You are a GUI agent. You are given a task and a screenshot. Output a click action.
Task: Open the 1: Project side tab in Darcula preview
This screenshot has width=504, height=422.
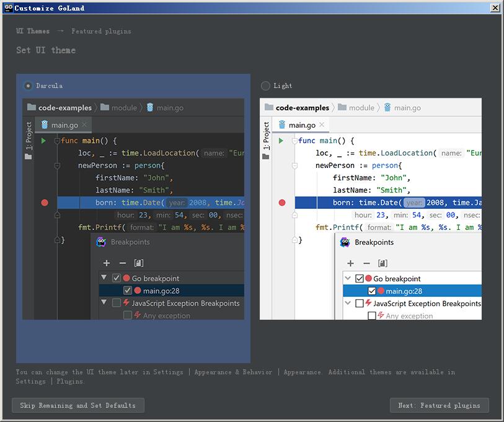(29, 140)
